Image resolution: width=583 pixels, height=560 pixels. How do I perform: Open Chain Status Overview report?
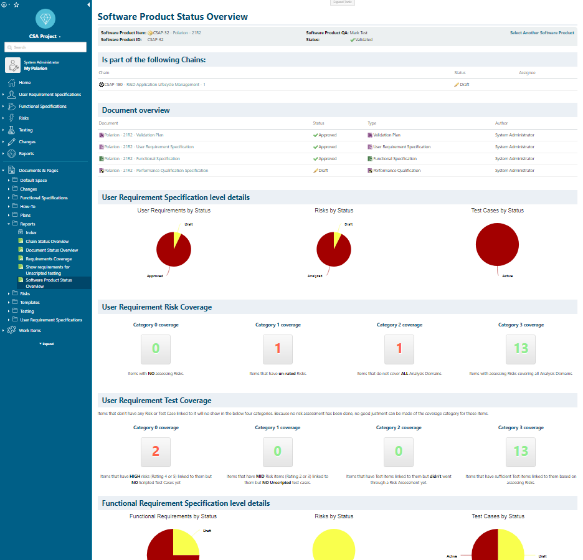tap(47, 241)
